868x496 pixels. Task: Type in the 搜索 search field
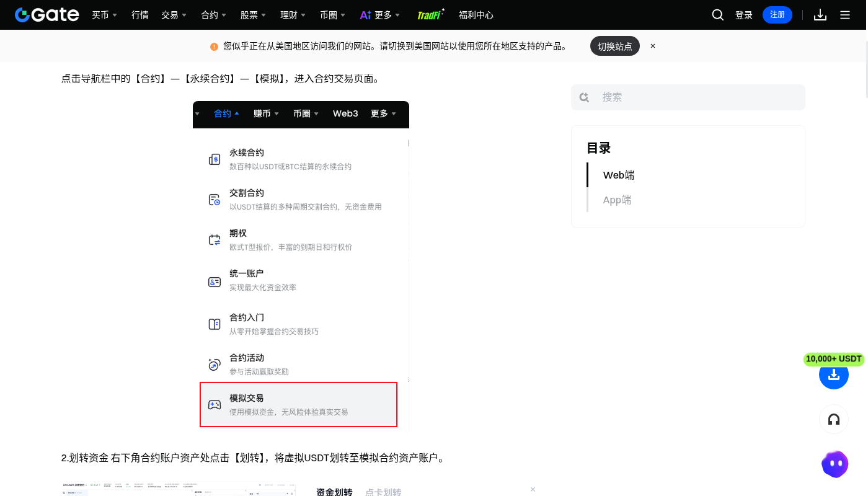(688, 97)
